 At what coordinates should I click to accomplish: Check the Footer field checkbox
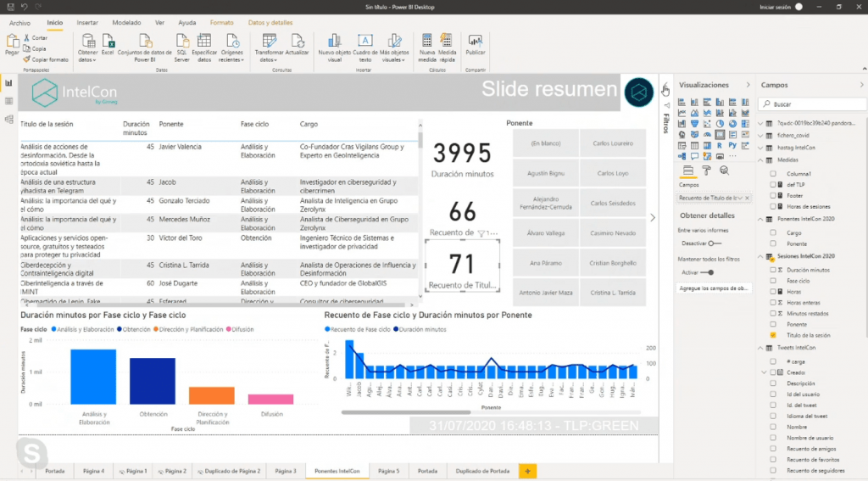(773, 196)
